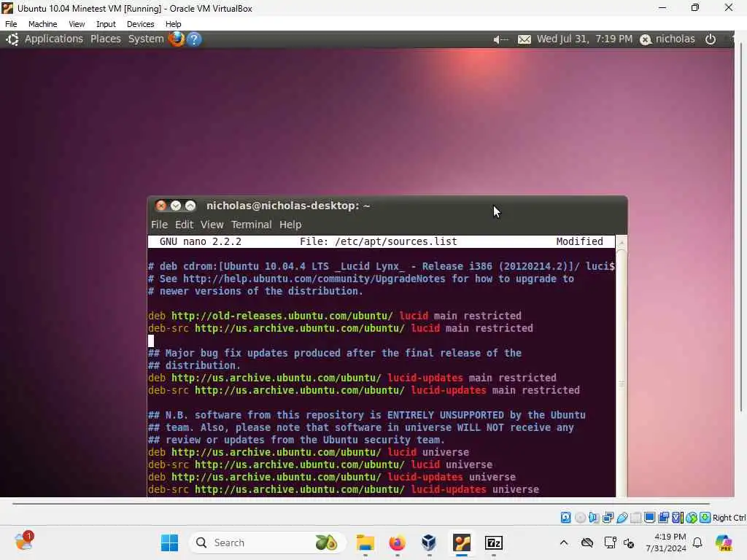Click the help.ubuntu.com UpgradeNotes comment line
The image size is (747, 560).
coord(360,279)
